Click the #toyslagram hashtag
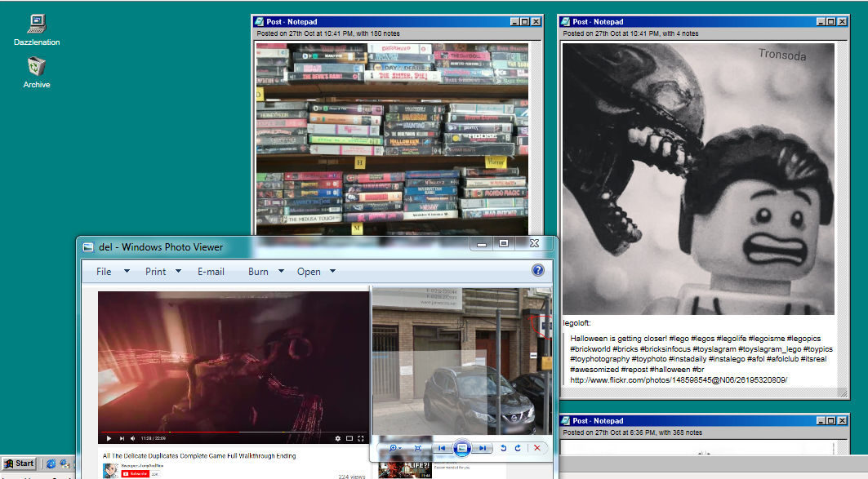868x479 pixels. coord(716,349)
